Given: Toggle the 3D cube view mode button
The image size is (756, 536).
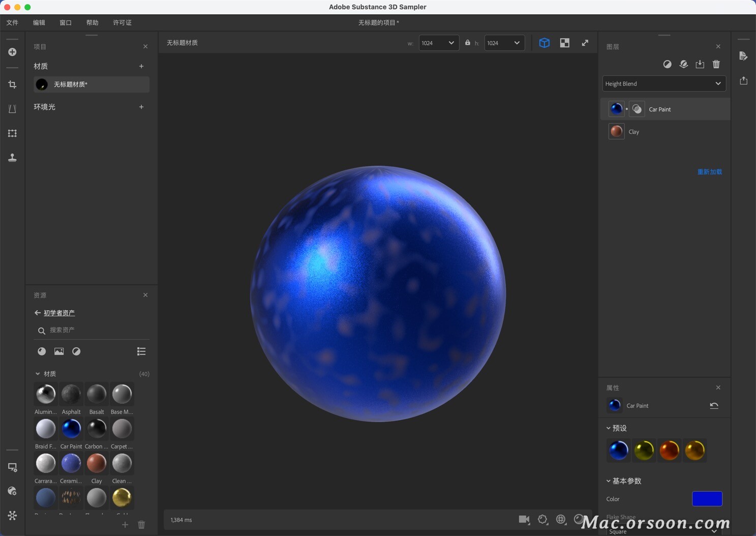Looking at the screenshot, I should click(545, 43).
